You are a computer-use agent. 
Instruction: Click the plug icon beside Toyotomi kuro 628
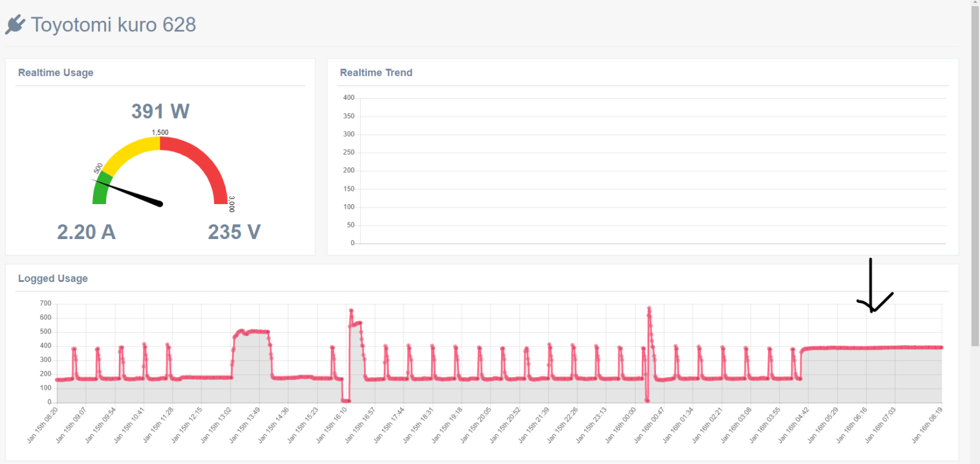[x=15, y=25]
